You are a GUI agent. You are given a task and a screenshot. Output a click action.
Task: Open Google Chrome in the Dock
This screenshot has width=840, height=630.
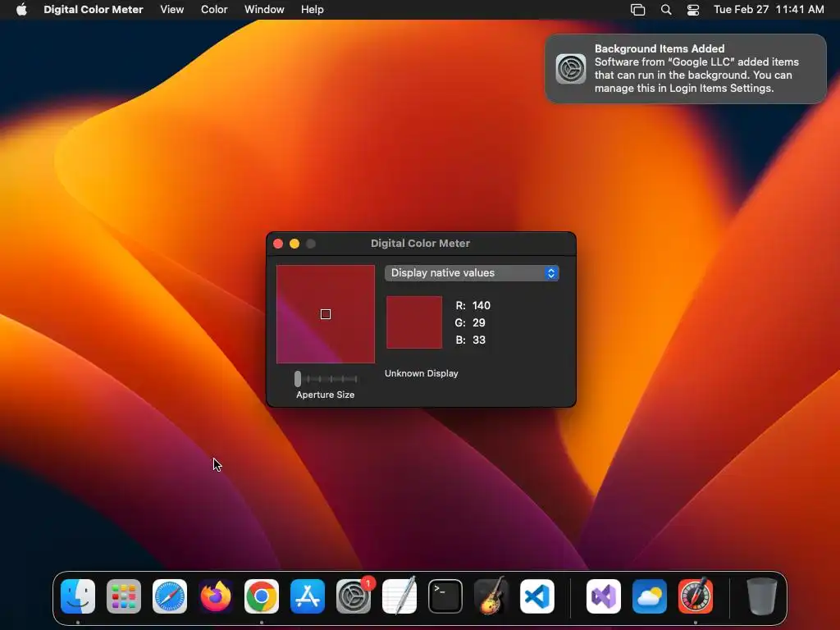262,596
